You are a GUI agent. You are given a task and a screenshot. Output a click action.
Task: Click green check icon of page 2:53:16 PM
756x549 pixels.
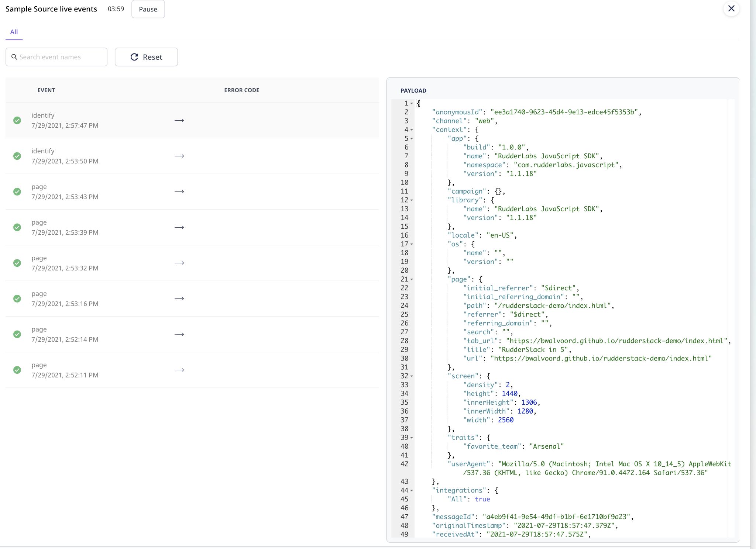[x=17, y=298]
